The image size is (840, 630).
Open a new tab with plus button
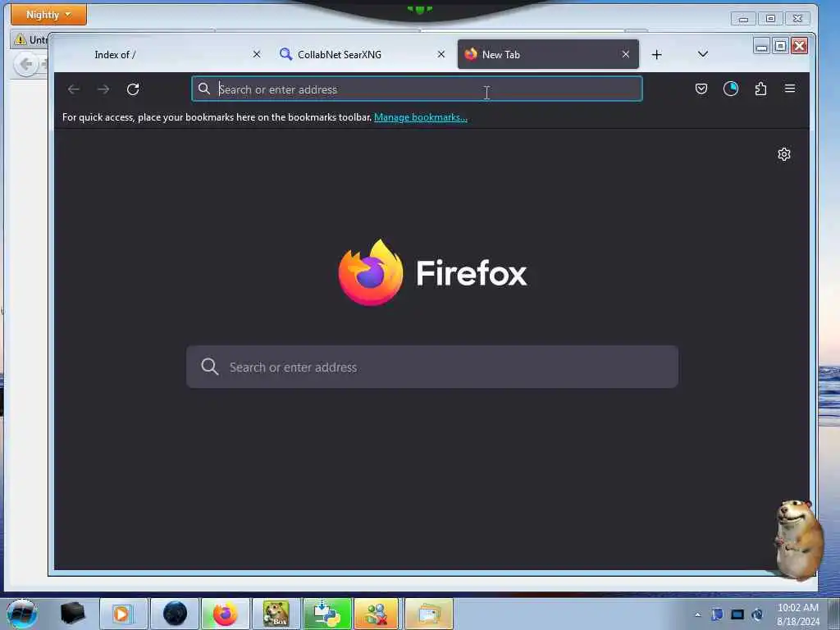point(656,55)
